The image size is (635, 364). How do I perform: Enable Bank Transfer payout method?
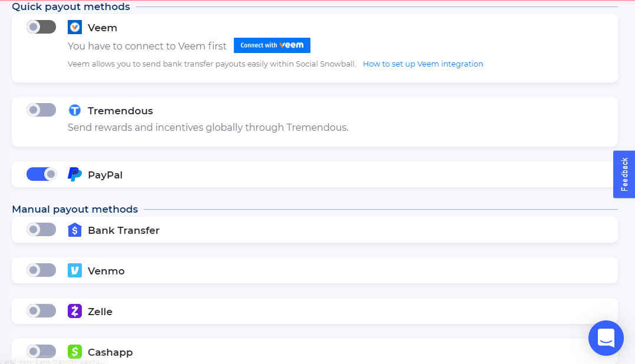pos(41,230)
